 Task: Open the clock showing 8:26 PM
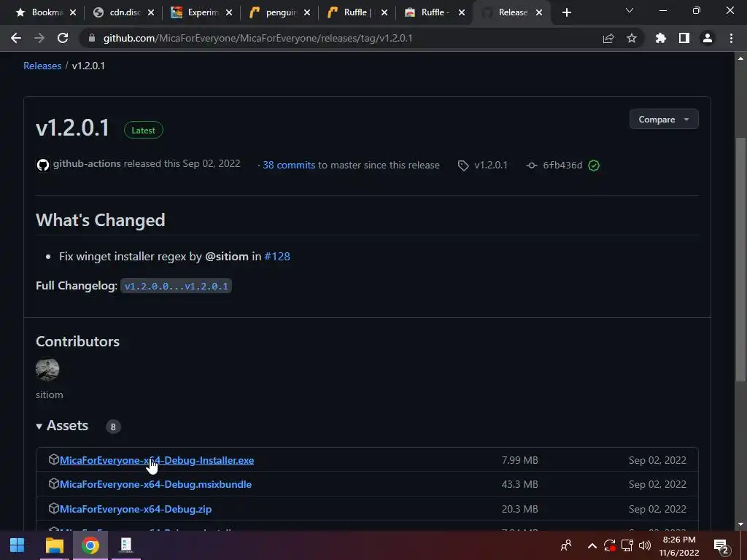(679, 545)
